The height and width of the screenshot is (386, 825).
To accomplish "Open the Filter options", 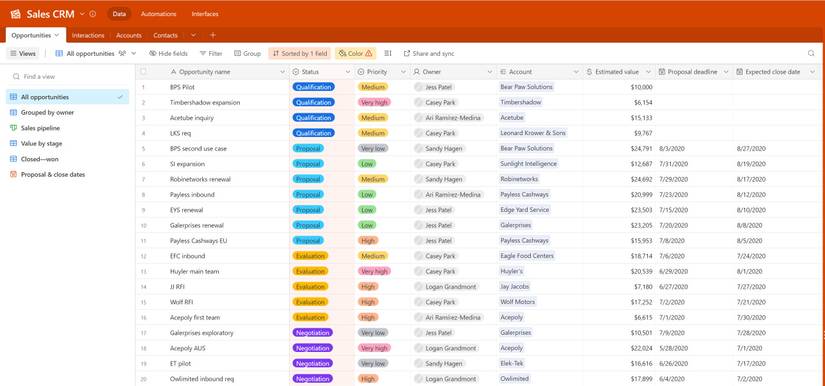I will (211, 53).
